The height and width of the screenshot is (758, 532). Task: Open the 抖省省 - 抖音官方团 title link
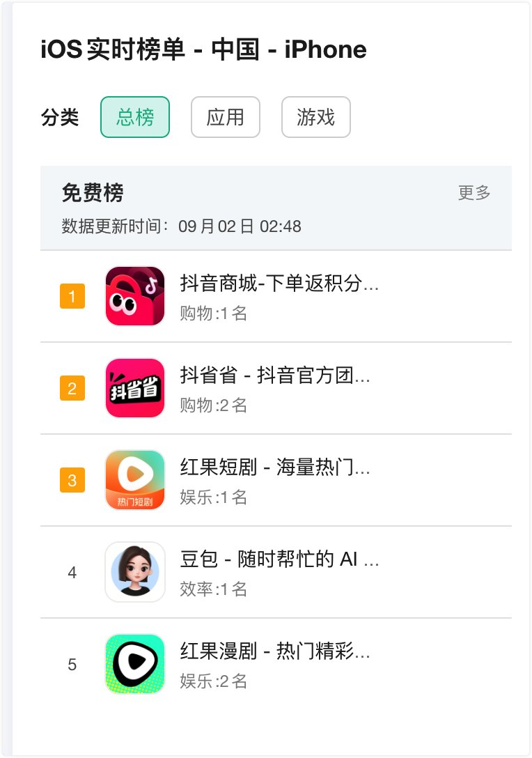pyautogui.click(x=275, y=375)
